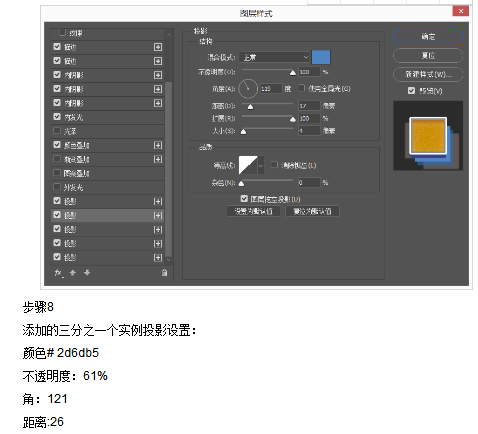
Task: Click the down arrow of styles list scrollbar
Action: 168,260
